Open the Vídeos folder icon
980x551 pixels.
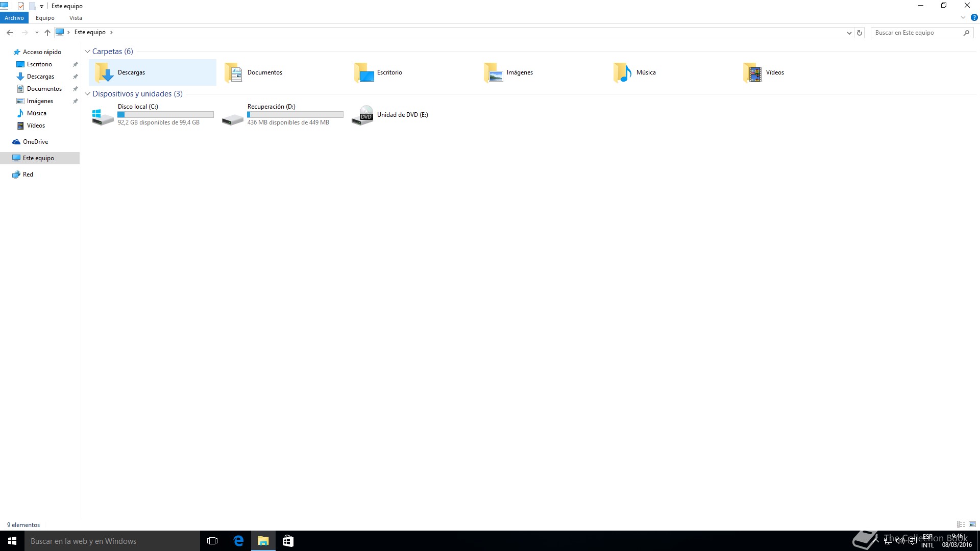coord(752,72)
